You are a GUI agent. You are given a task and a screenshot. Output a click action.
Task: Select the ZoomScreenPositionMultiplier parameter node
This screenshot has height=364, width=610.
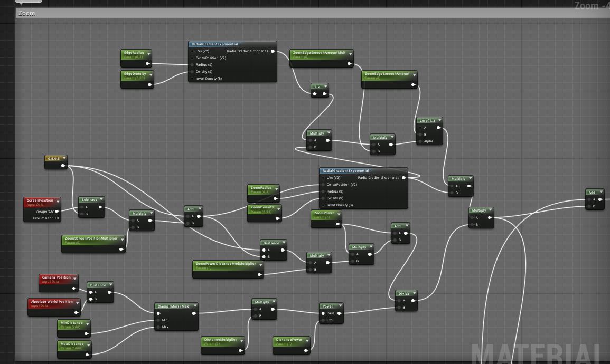coord(91,238)
